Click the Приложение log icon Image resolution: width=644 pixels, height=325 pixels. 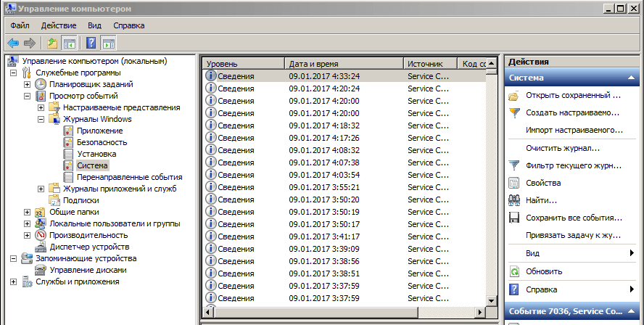(x=67, y=131)
